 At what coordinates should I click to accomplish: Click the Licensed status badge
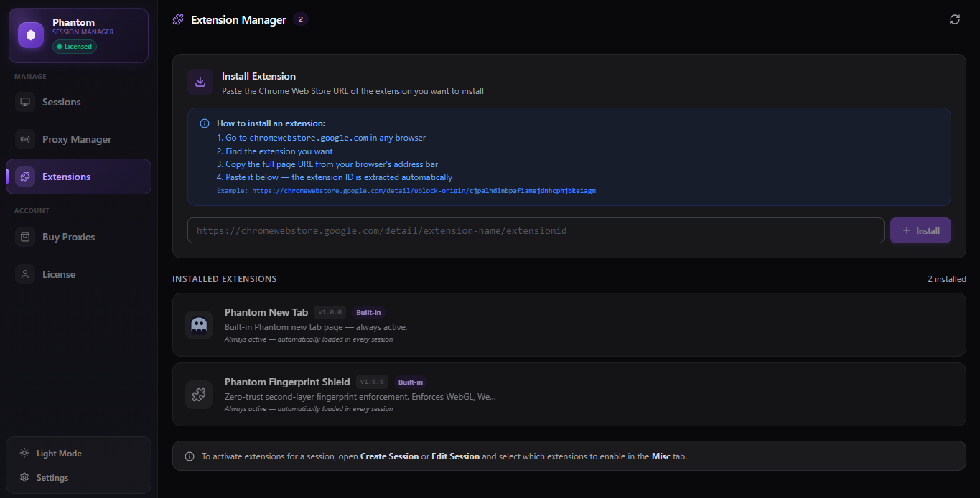75,47
